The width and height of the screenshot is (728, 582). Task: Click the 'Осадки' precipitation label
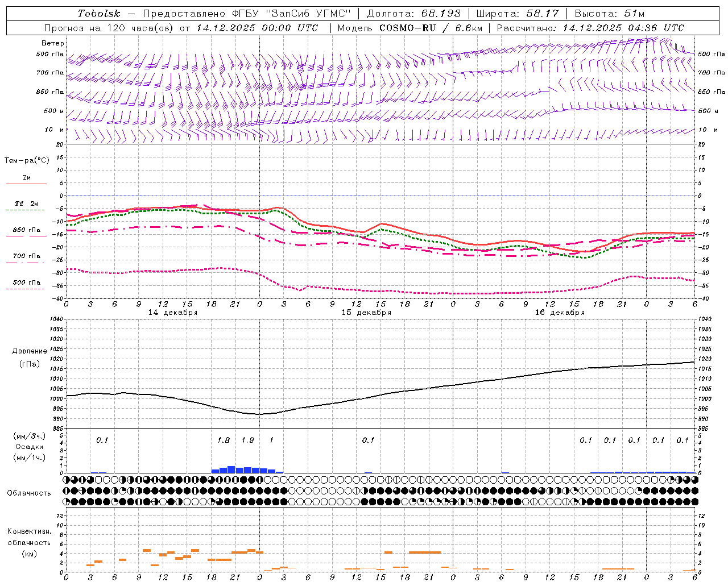[x=30, y=447]
